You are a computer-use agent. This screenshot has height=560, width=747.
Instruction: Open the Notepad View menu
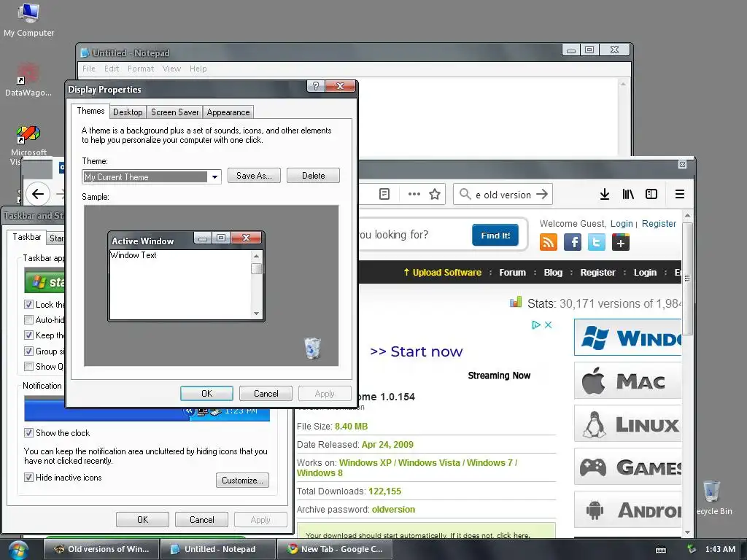pos(171,69)
